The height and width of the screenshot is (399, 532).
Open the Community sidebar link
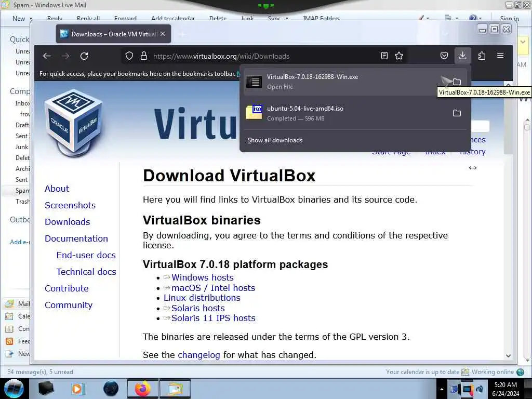69,305
